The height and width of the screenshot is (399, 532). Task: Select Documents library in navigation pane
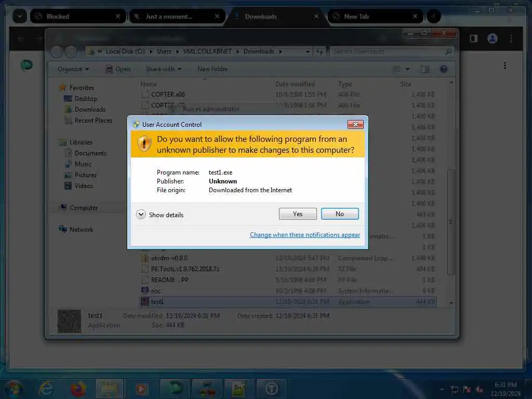tap(90, 153)
